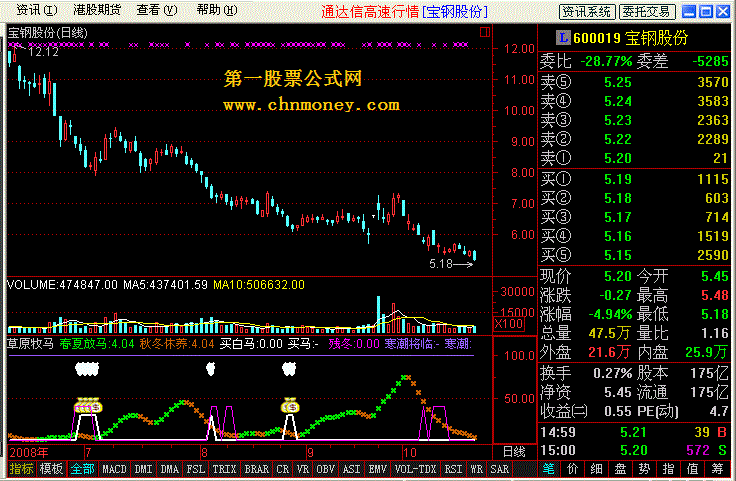Click the money bag signal icon before September

(x=290, y=405)
